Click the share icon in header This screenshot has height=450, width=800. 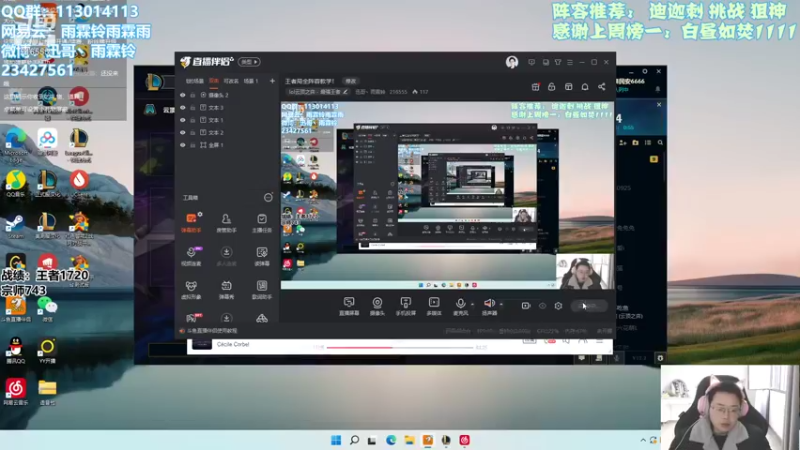pos(602,87)
